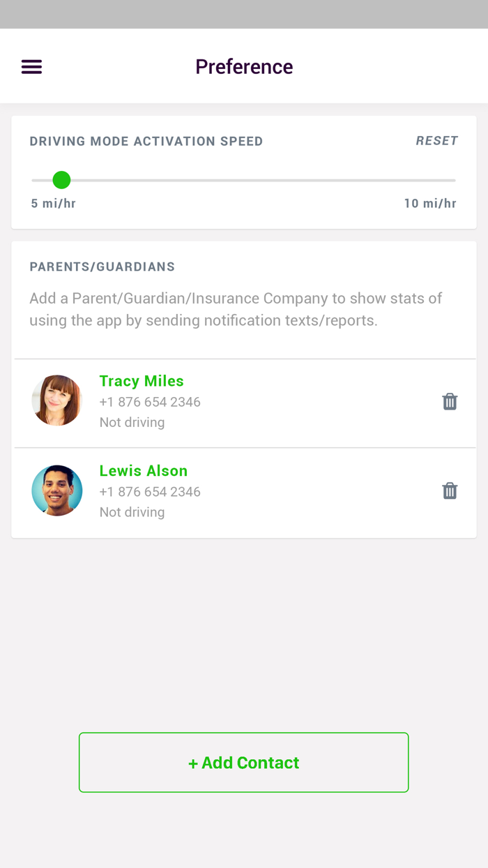The width and height of the screenshot is (488, 868).
Task: Click the green slider handle
Action: click(x=61, y=180)
